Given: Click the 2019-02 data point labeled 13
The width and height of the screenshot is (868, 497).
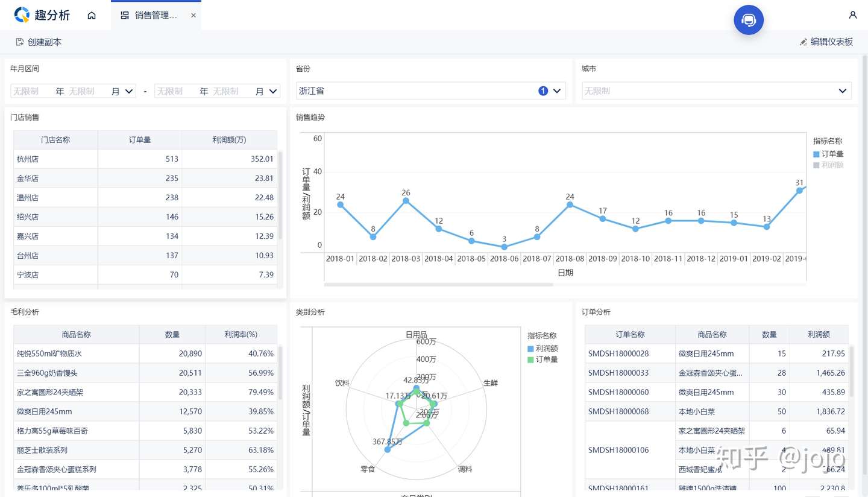Looking at the screenshot, I should pos(767,227).
